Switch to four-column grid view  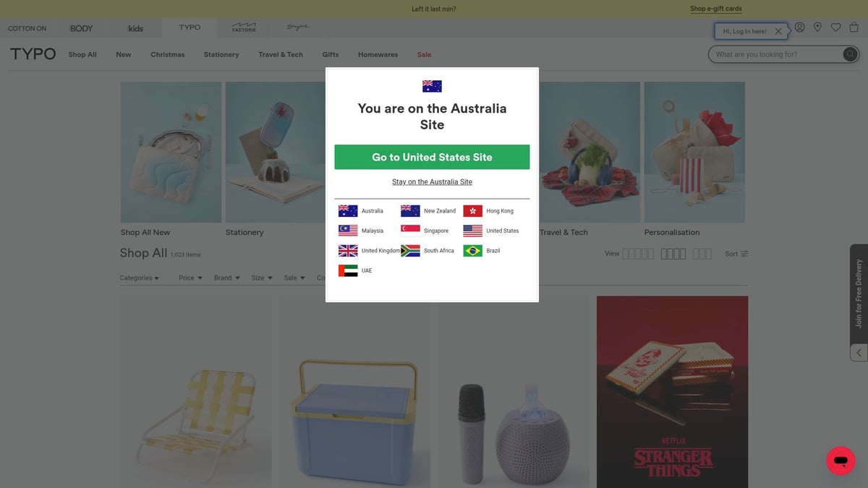click(x=673, y=254)
